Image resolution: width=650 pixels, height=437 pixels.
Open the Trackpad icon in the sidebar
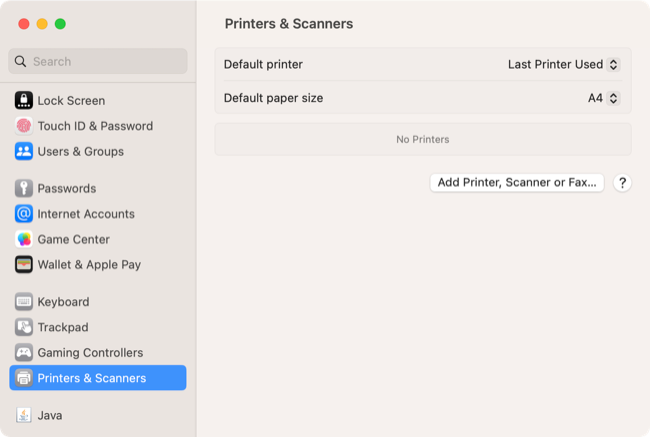tap(24, 327)
